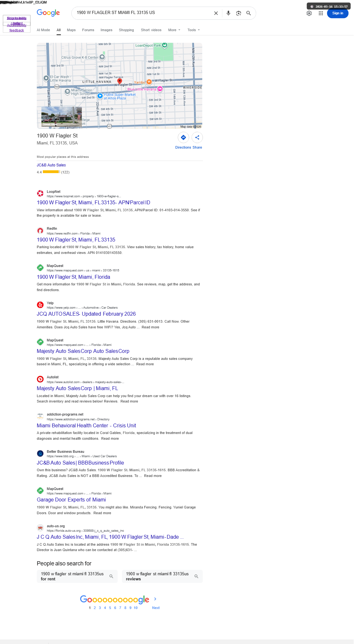Click the Autolist favicon

[40, 379]
